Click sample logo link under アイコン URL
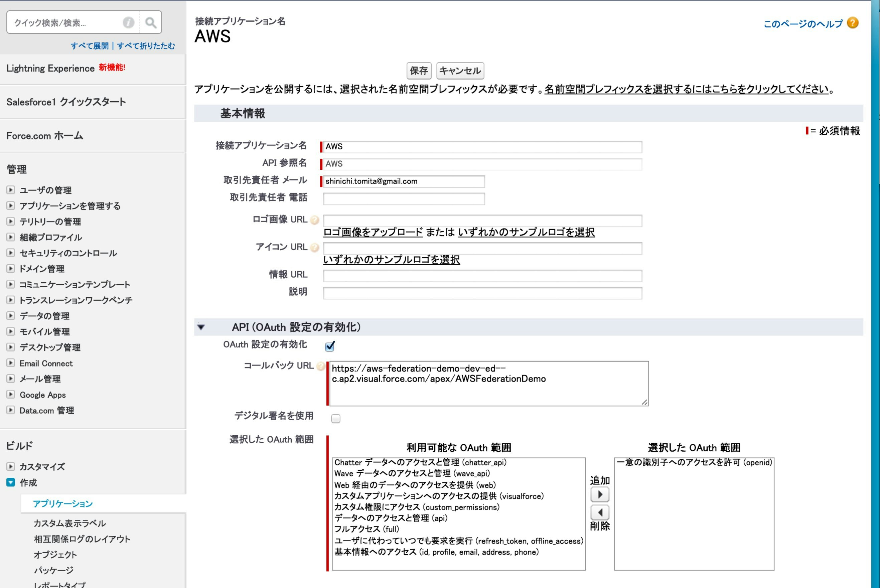The image size is (880, 588). pyautogui.click(x=392, y=260)
